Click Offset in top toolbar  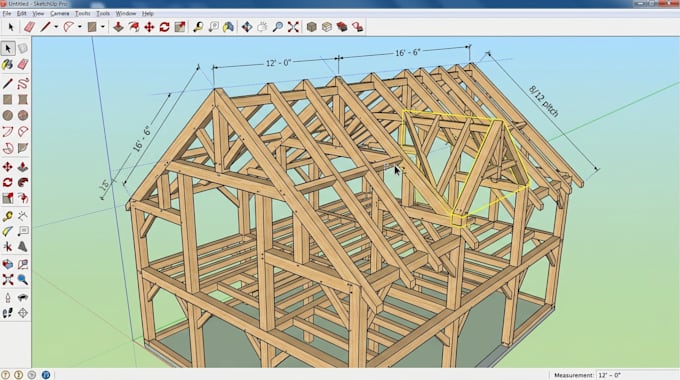(134, 27)
